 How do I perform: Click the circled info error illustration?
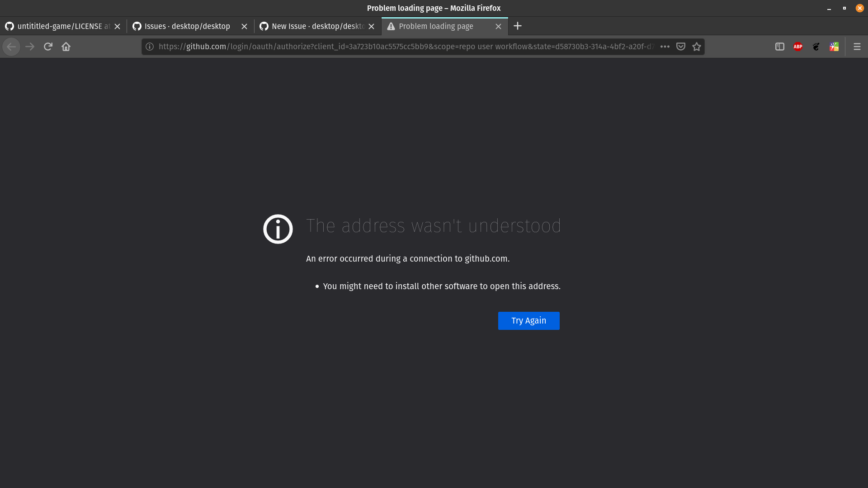pyautogui.click(x=278, y=229)
